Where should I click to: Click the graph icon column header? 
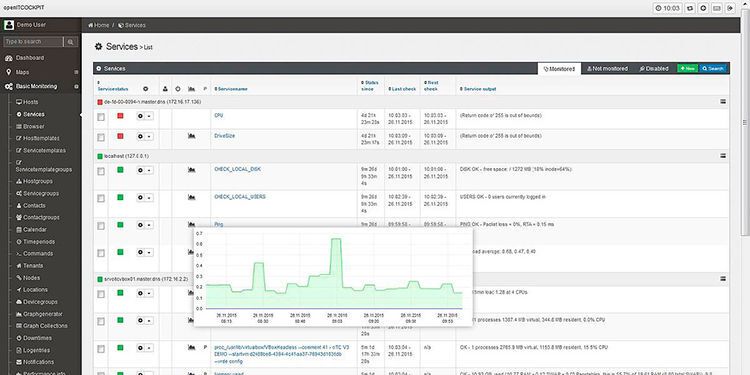[x=191, y=88]
